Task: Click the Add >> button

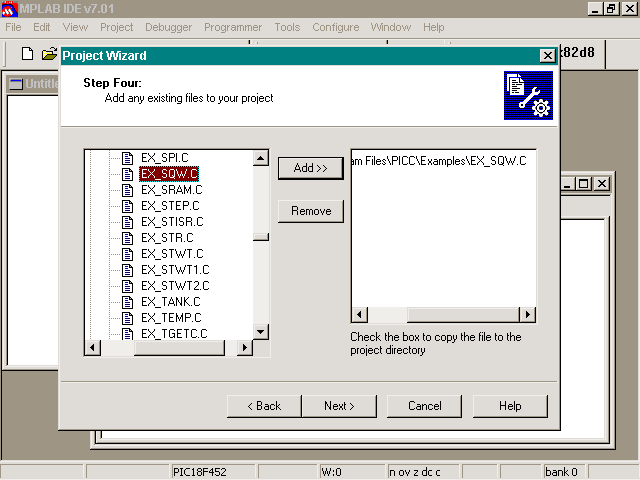Action: point(311,168)
